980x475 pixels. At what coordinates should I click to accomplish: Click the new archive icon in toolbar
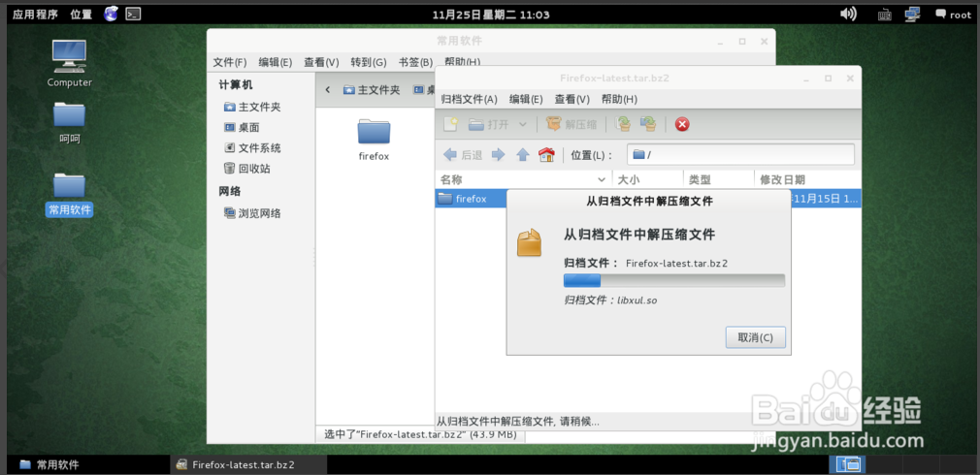point(450,124)
